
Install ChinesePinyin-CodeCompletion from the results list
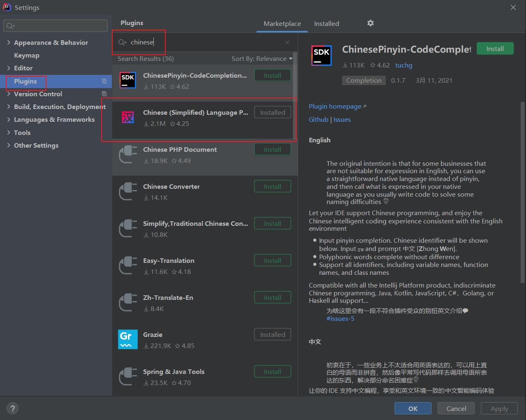point(273,75)
